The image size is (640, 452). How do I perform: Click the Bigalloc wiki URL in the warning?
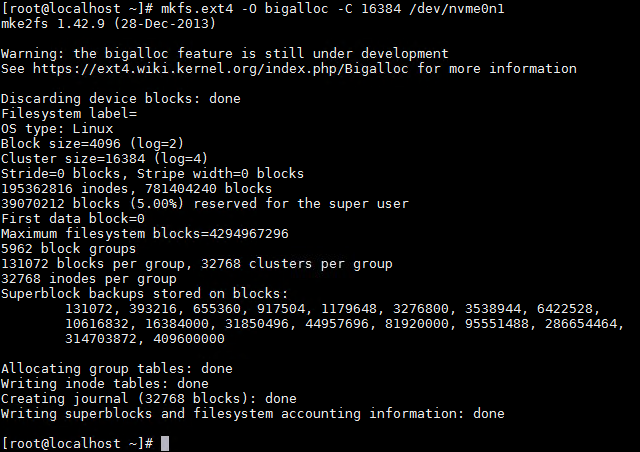click(x=220, y=69)
